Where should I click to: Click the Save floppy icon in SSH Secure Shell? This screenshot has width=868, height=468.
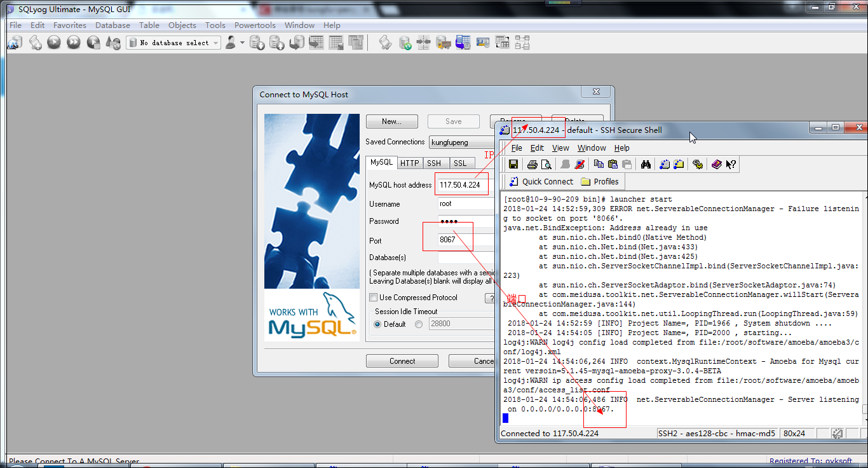[513, 164]
